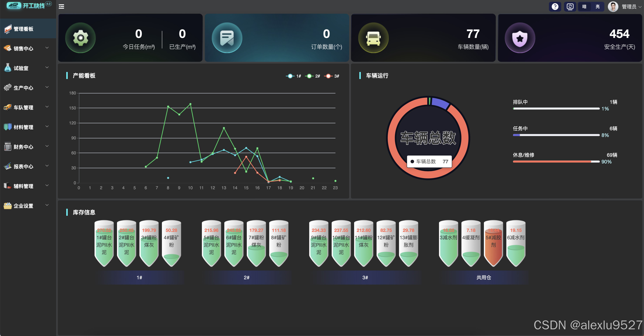Image resolution: width=644 pixels, height=336 pixels.
Task: Click the fullscreen screen icon in header
Action: coord(570,6)
